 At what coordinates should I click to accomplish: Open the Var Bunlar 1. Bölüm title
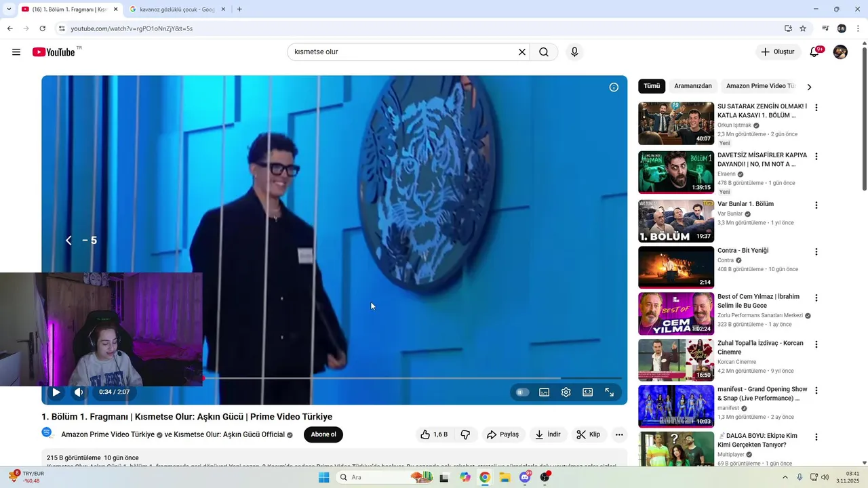pos(745,204)
